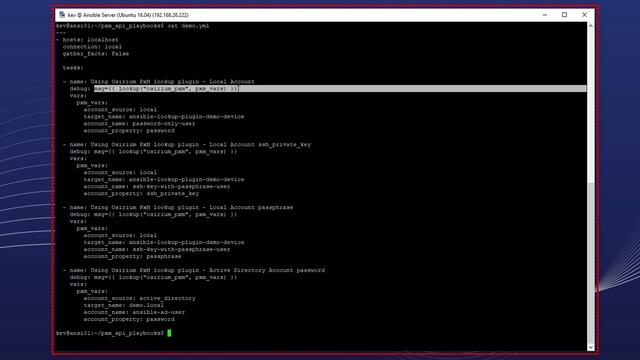Click the 'connection: local' line
Viewport: 640px width, 360px height.
pyautogui.click(x=92, y=47)
